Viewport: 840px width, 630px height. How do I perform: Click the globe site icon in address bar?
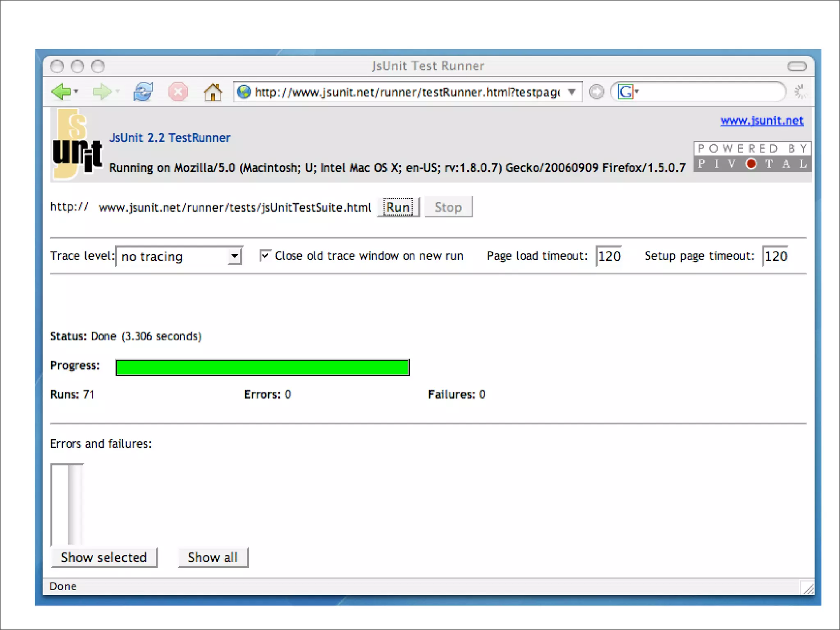[244, 91]
